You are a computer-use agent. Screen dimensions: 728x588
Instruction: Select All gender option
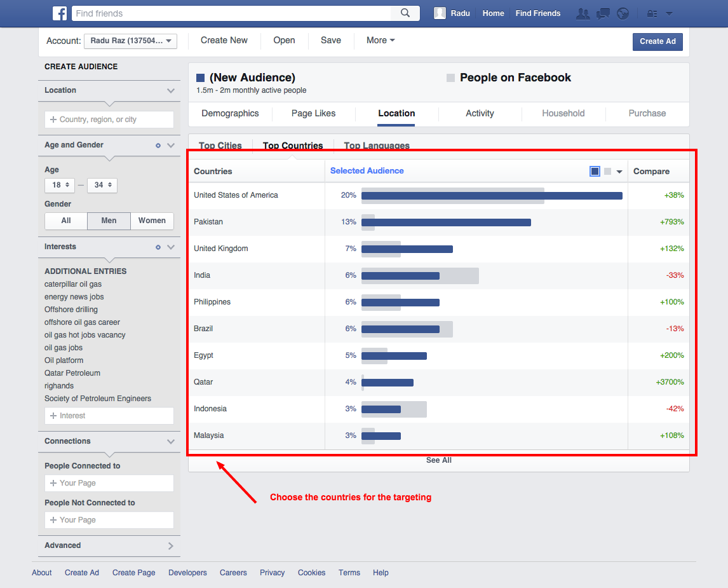[x=66, y=221]
